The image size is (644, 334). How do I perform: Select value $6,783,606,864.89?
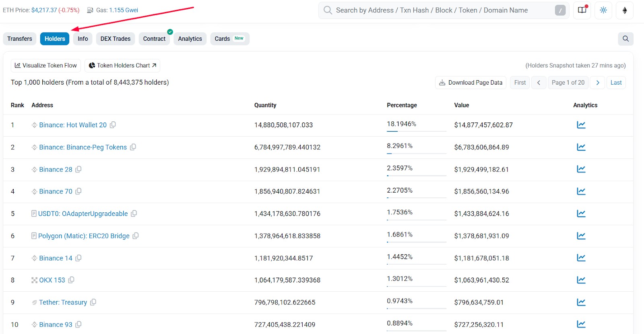click(x=481, y=147)
